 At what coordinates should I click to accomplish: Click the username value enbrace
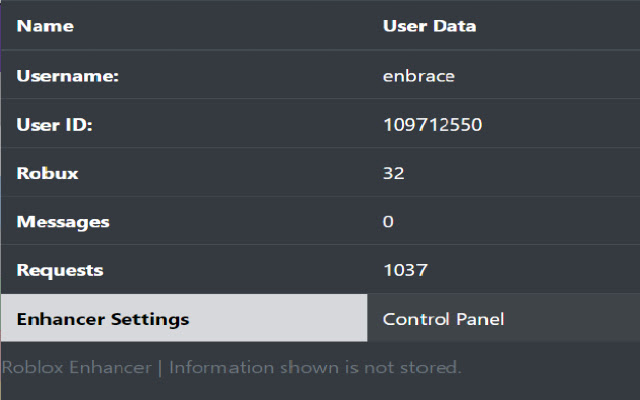(418, 77)
